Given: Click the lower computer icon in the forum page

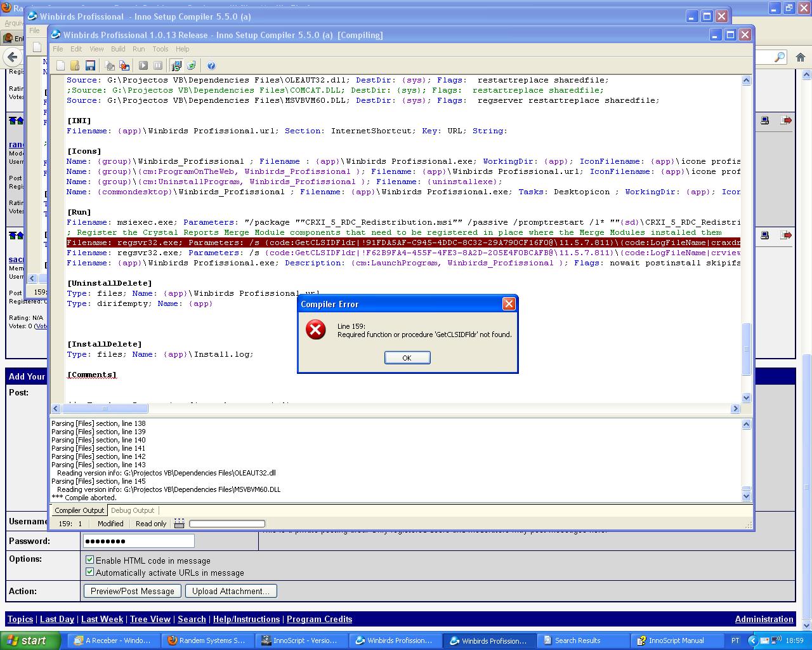Looking at the screenshot, I should (765, 235).
